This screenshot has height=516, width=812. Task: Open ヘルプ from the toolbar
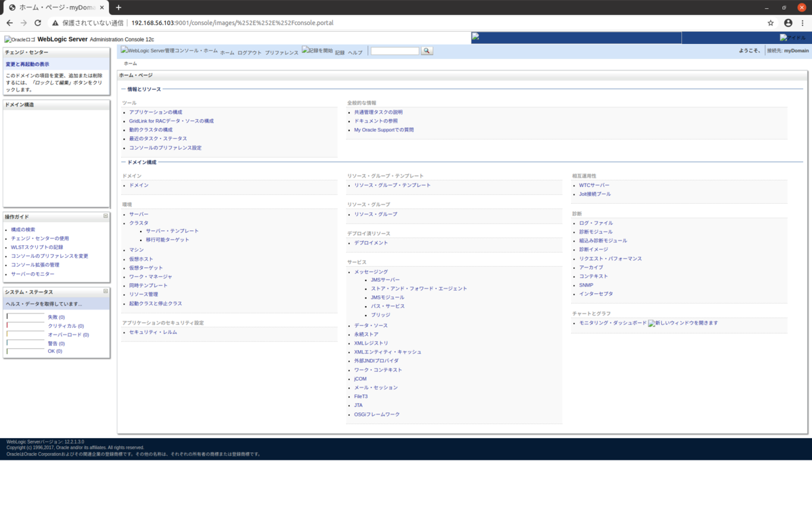[355, 53]
